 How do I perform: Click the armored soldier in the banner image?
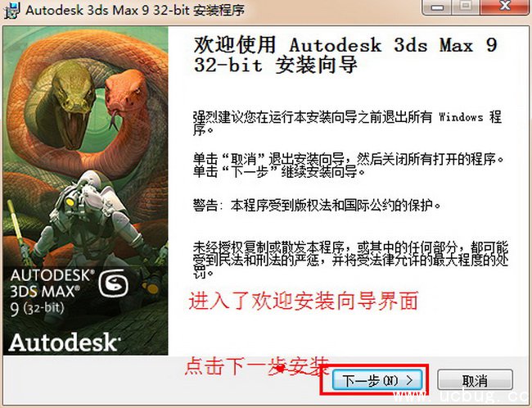pos(90,224)
